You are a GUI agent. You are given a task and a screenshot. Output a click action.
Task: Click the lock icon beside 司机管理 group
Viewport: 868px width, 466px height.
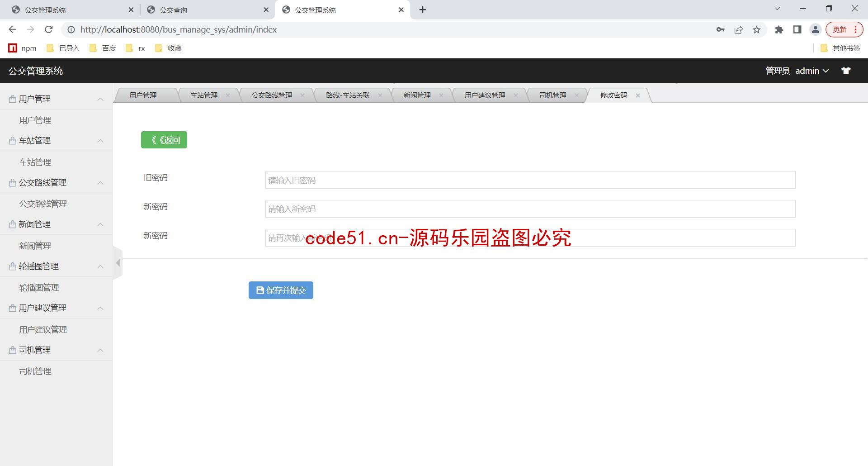click(13, 350)
